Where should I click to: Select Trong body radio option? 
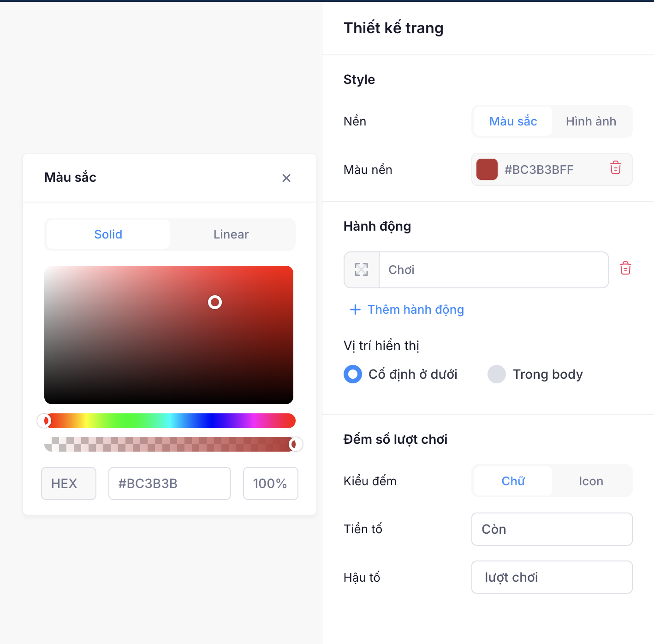point(497,374)
